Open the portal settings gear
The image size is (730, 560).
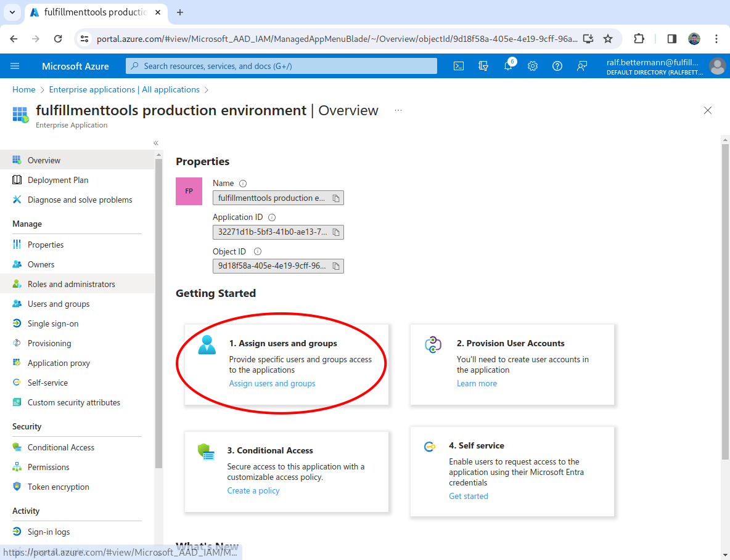pyautogui.click(x=533, y=66)
